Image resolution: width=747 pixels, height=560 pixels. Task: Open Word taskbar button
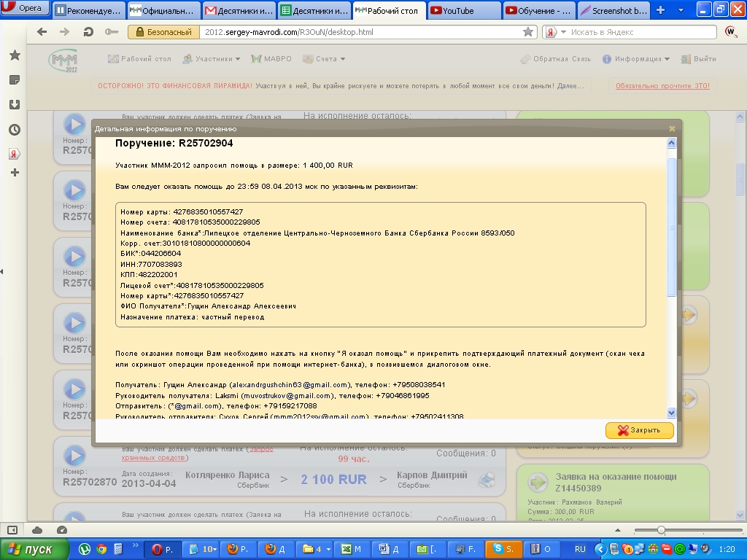[391, 549]
